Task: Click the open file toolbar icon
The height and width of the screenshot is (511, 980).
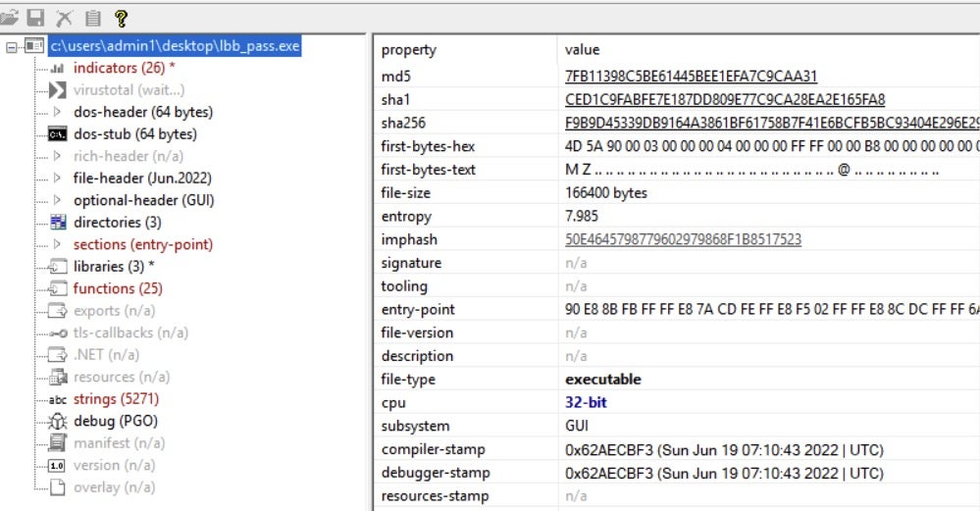Action: (x=10, y=18)
